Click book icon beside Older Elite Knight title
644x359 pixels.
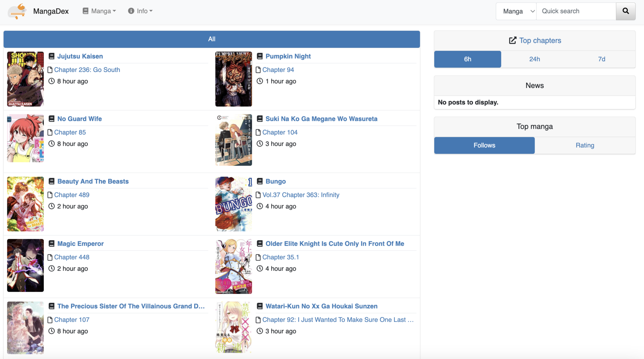pos(260,243)
